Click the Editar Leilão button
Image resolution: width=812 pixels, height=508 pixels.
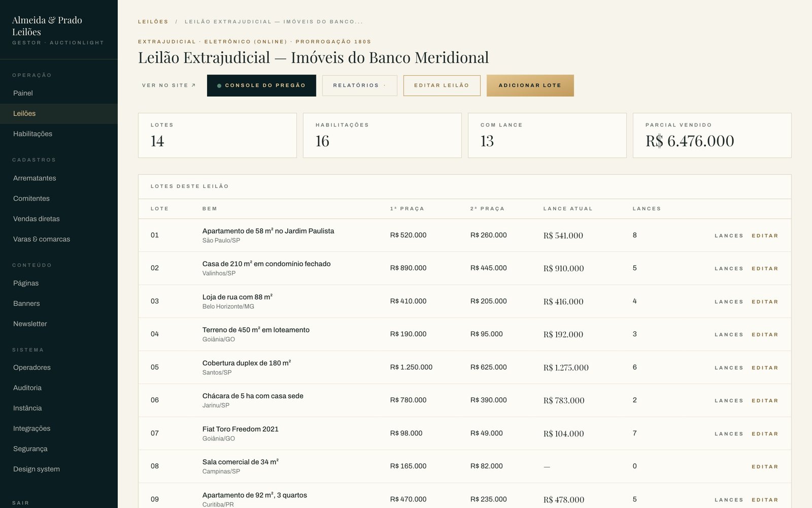442,85
